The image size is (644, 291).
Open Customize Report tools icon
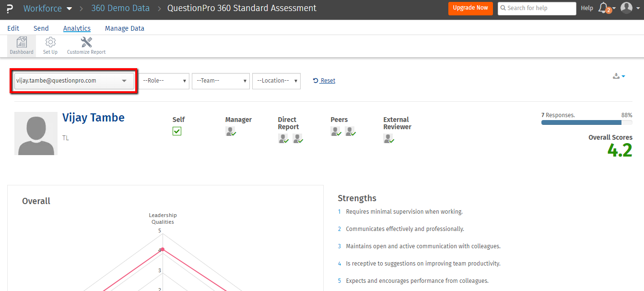pyautogui.click(x=86, y=43)
